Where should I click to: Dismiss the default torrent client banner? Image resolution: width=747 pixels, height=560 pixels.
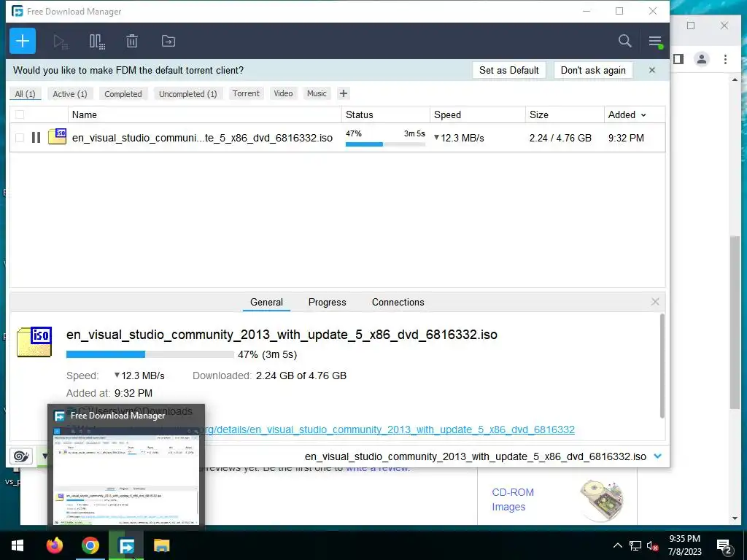(651, 70)
